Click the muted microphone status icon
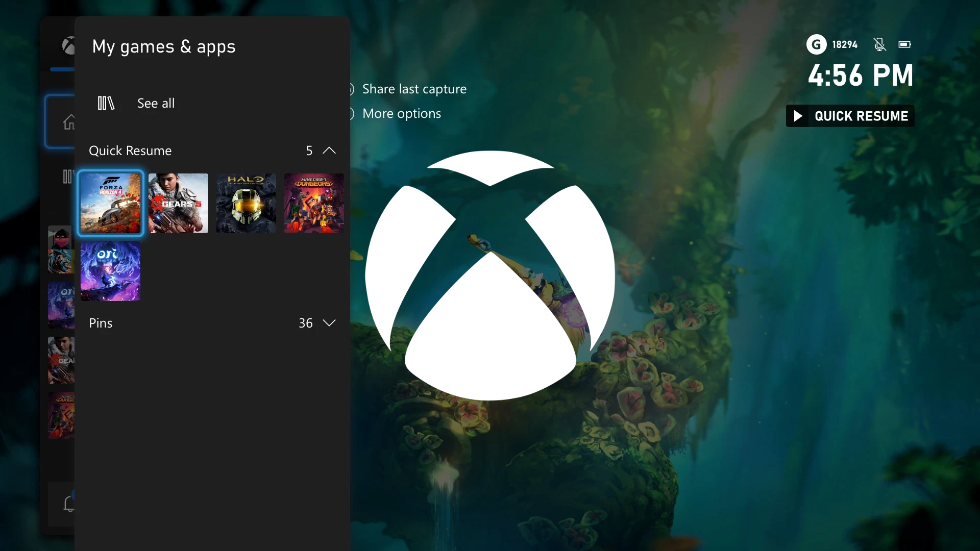The image size is (980, 551). click(x=879, y=44)
